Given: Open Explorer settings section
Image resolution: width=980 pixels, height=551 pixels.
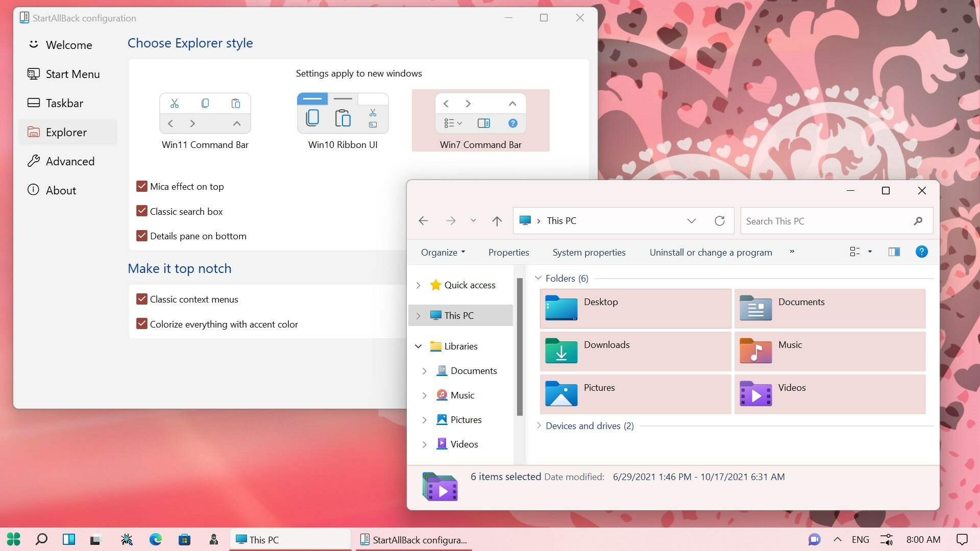Looking at the screenshot, I should (66, 132).
